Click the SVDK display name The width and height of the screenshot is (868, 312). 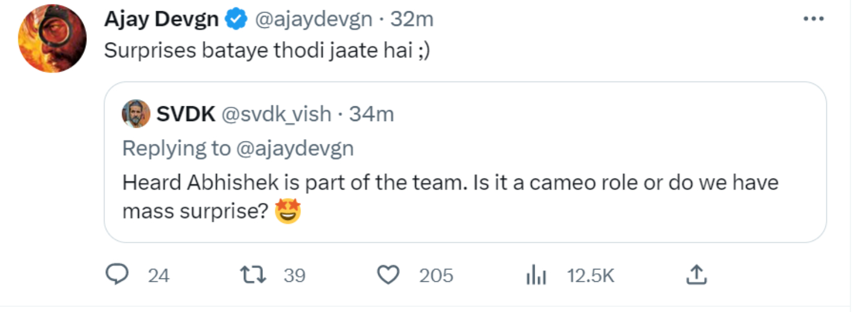[x=185, y=114]
